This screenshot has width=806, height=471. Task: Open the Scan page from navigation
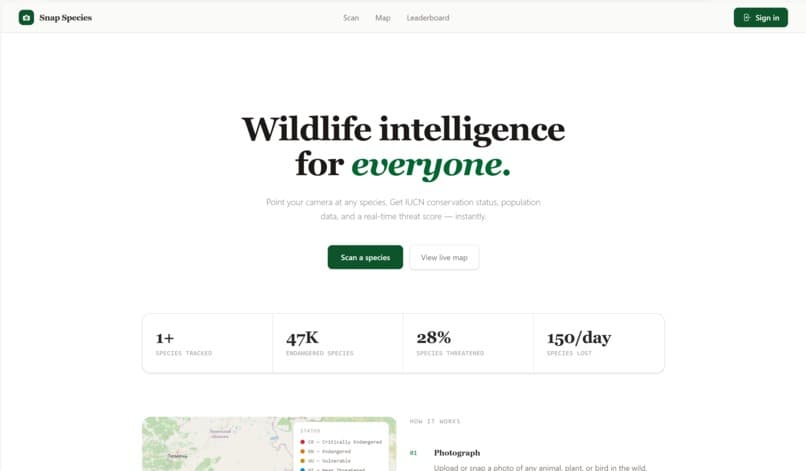tap(351, 17)
